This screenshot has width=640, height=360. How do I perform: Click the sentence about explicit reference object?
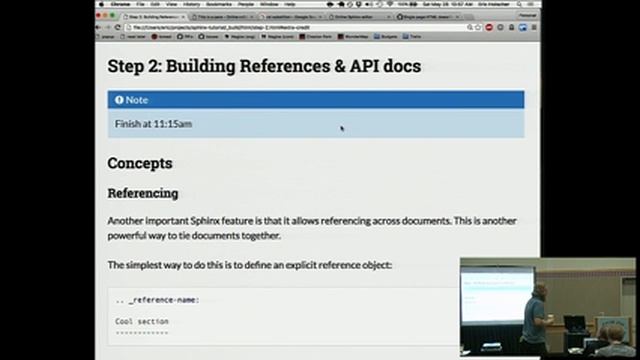(x=250, y=265)
